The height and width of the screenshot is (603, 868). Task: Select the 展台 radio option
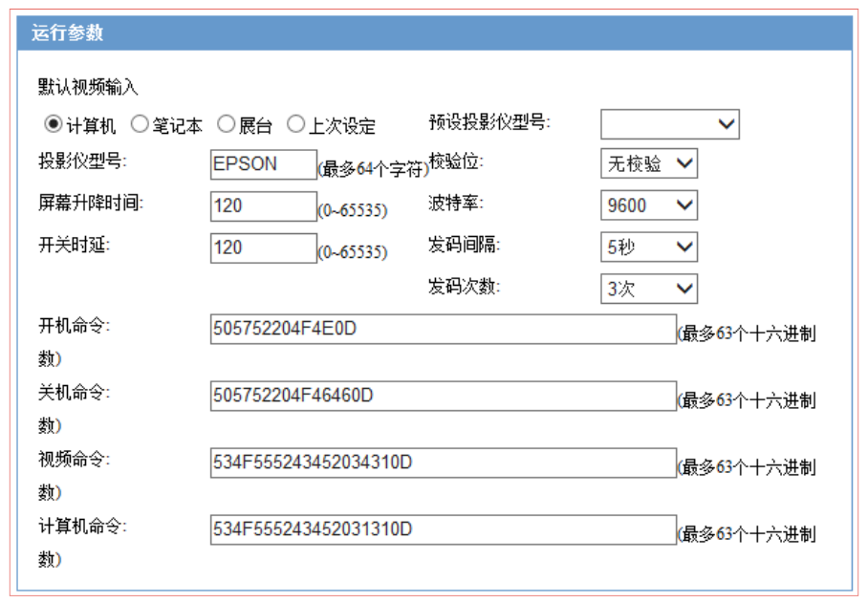pos(225,125)
